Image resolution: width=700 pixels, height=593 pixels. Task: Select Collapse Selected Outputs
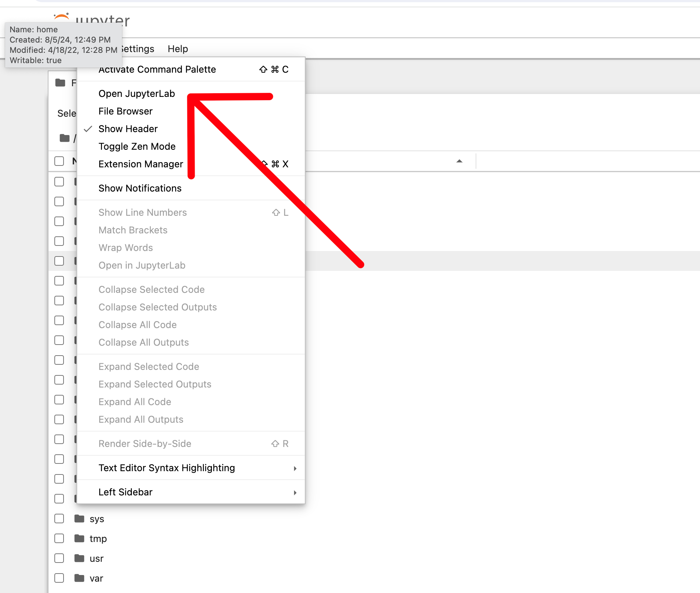(191, 307)
